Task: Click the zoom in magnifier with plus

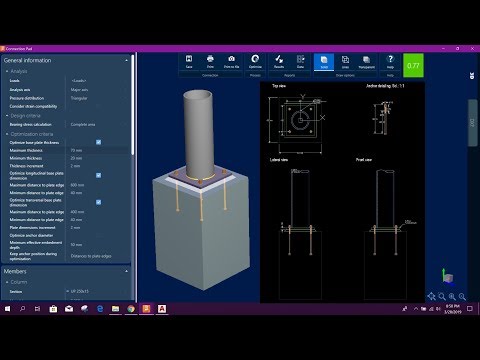Action: click(x=452, y=296)
